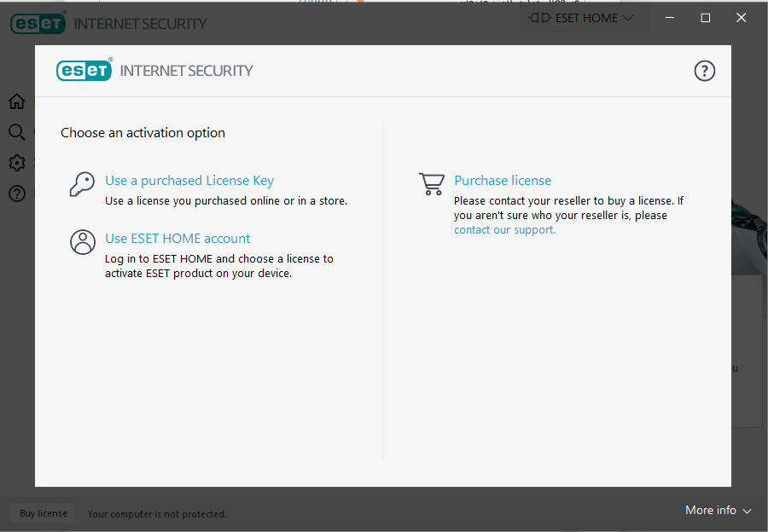This screenshot has height=532, width=768.
Task: Expand the ESET HOME dropdown
Action: [x=582, y=18]
